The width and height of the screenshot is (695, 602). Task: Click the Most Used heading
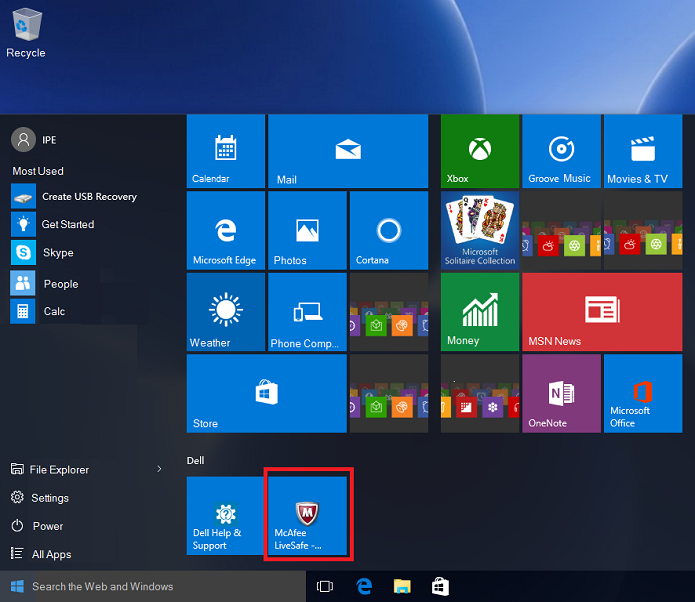(x=38, y=171)
